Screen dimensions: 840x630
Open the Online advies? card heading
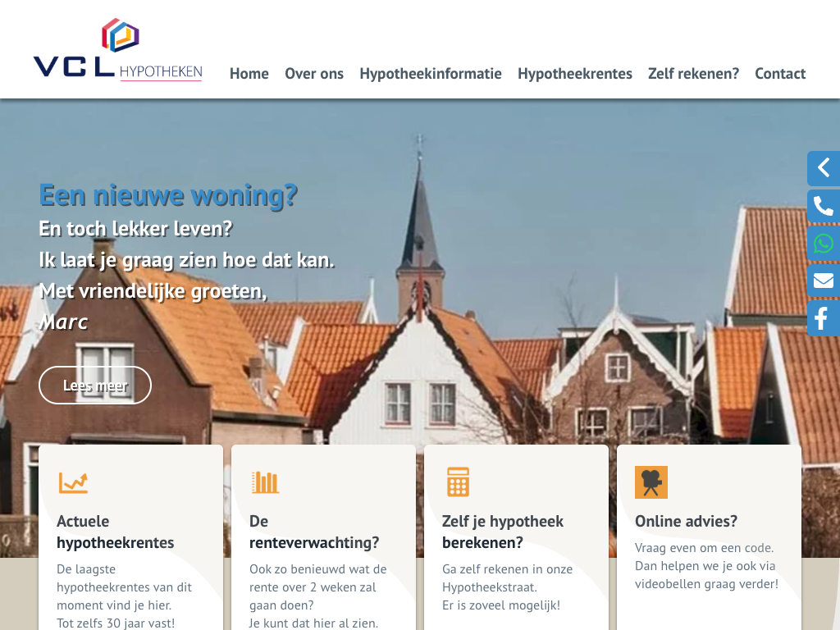(686, 521)
